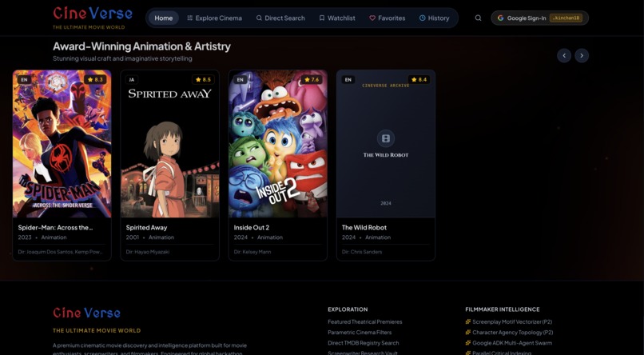
Task: Click director Joaquim Dos Santos line
Action: (61, 252)
